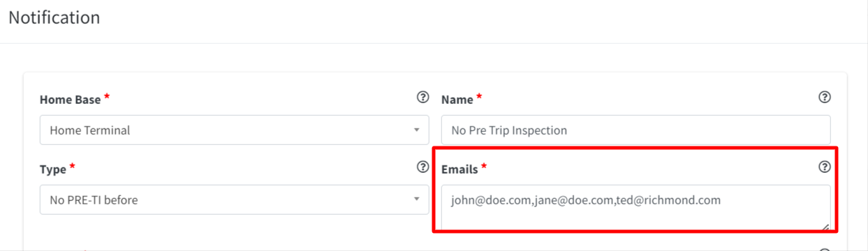Image resolution: width=868 pixels, height=251 pixels.
Task: Click the arrow on the Home Base select
Action: coord(416,130)
